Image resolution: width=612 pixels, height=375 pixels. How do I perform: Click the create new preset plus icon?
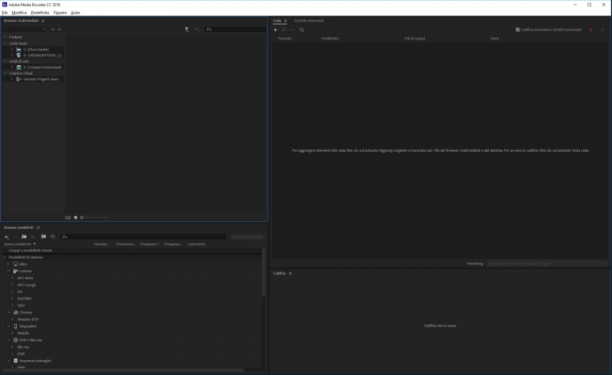tap(6, 237)
